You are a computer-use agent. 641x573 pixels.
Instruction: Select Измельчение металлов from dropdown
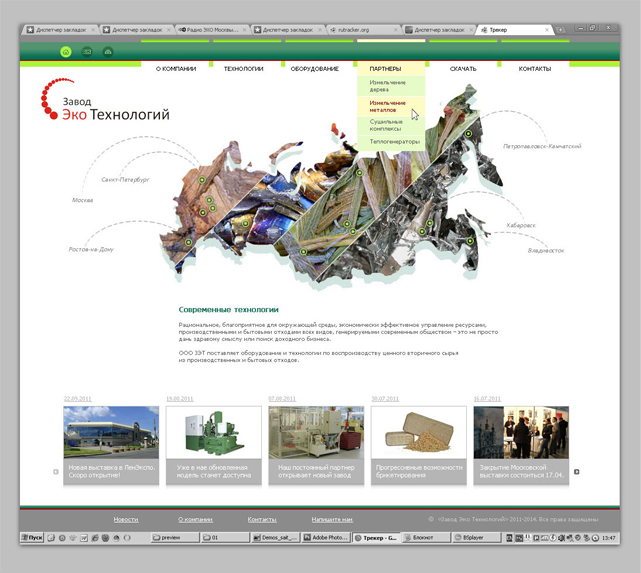387,106
